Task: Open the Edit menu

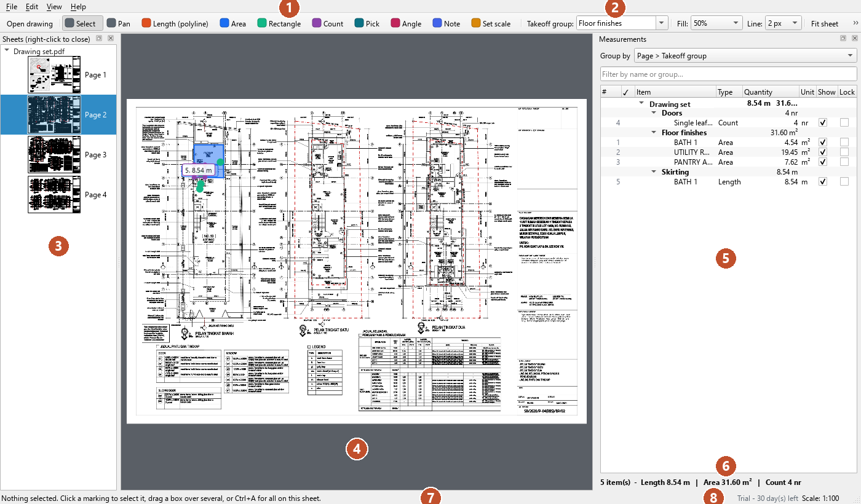Action: 32,7
